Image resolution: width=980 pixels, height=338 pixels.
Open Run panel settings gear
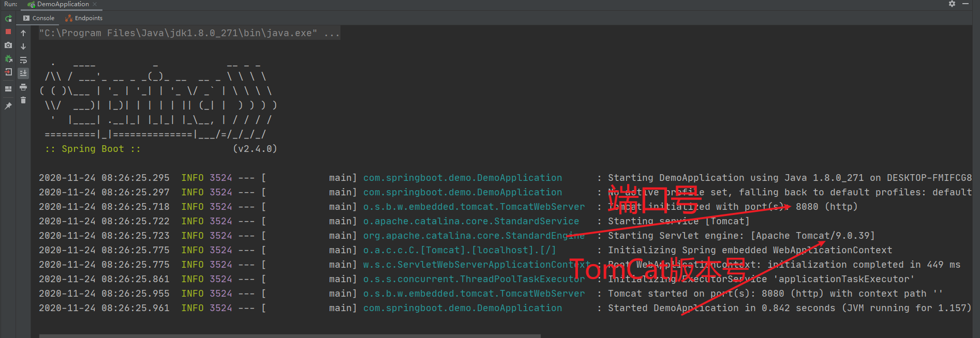point(952,4)
